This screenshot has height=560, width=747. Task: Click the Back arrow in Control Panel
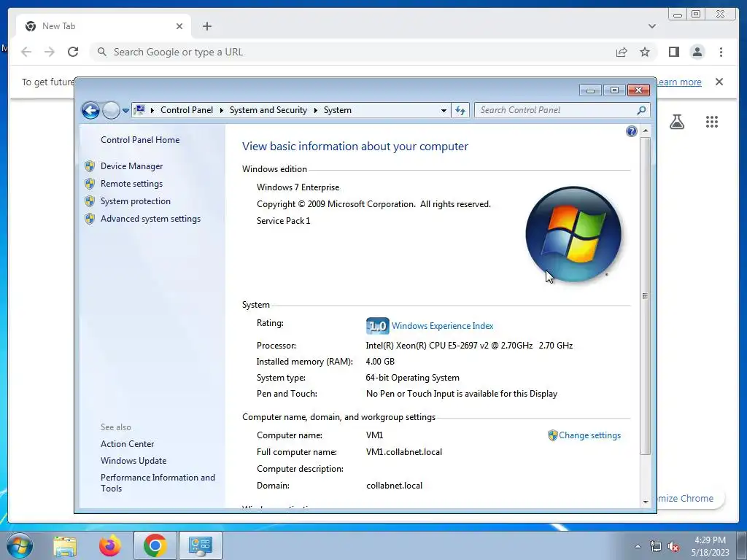pos(90,111)
